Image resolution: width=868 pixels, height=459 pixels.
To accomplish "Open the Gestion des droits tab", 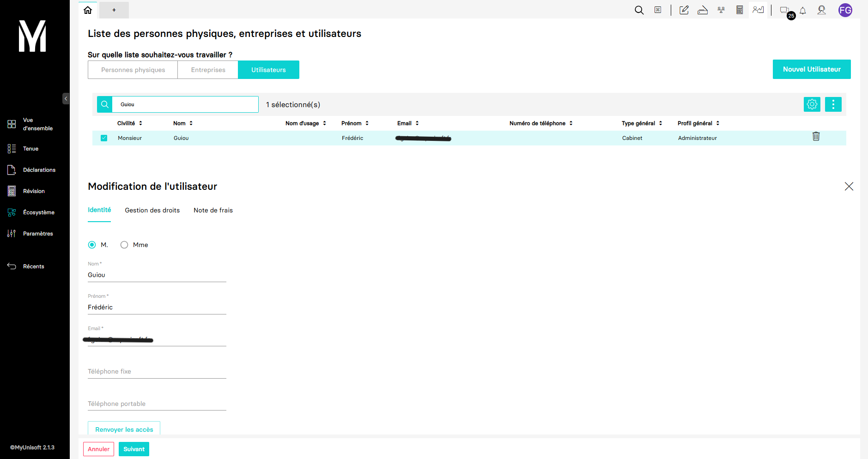I will click(152, 210).
